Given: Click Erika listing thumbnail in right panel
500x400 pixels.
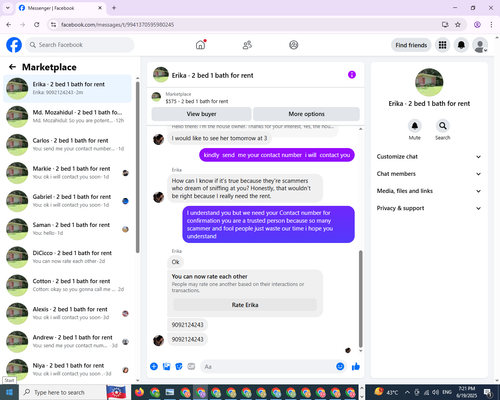Looking at the screenshot, I should [x=429, y=82].
